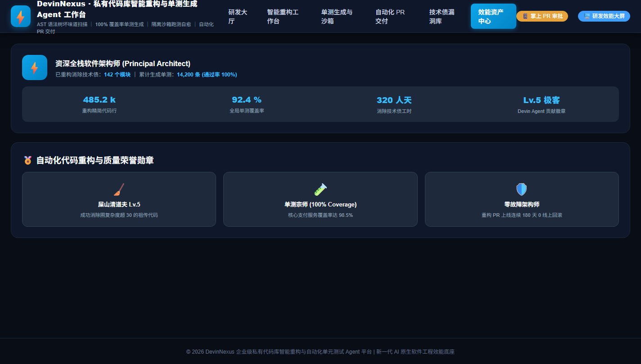
Task: Click the DevinNexus app title text
Action: click(x=117, y=9)
